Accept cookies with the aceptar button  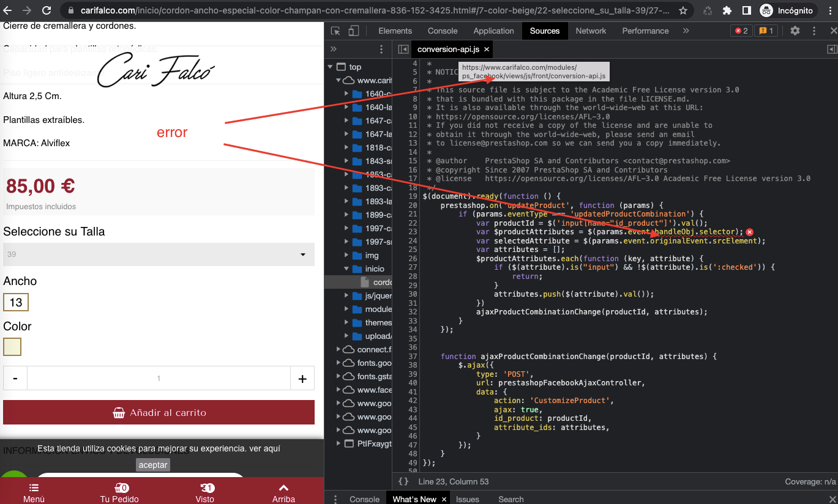tap(153, 465)
